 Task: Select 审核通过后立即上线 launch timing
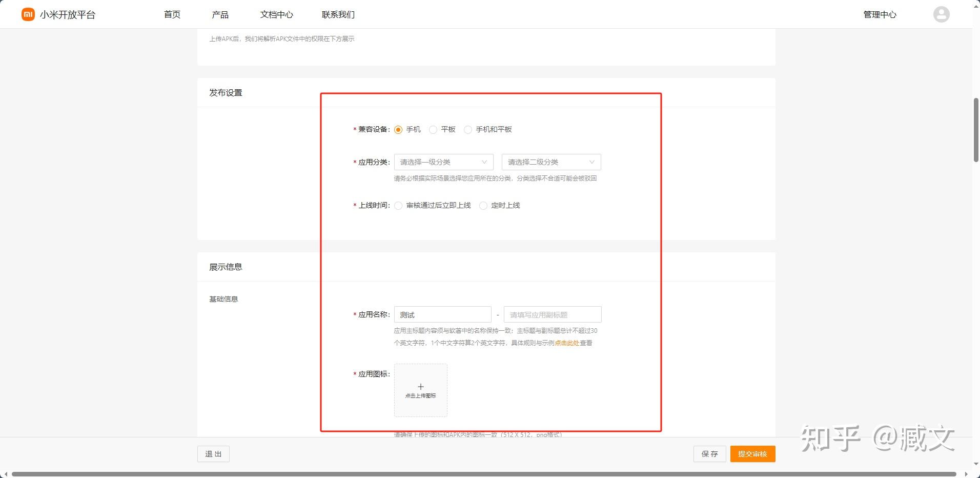click(399, 205)
